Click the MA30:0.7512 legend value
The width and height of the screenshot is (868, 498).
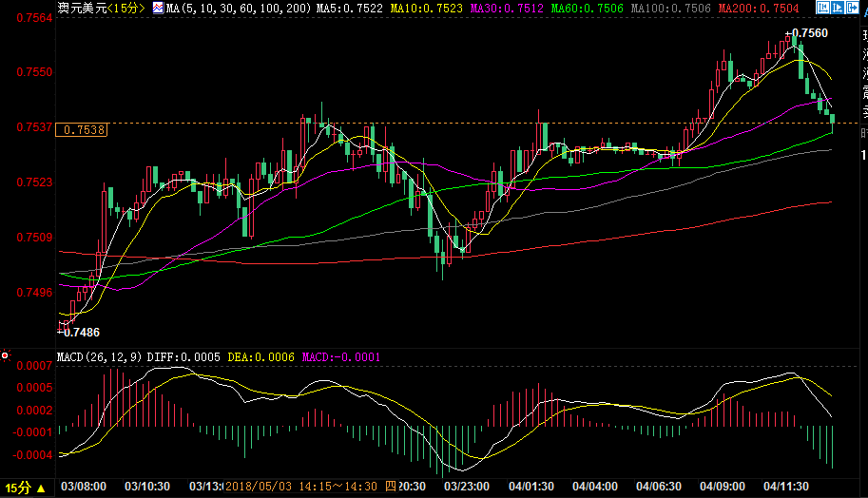tap(507, 9)
